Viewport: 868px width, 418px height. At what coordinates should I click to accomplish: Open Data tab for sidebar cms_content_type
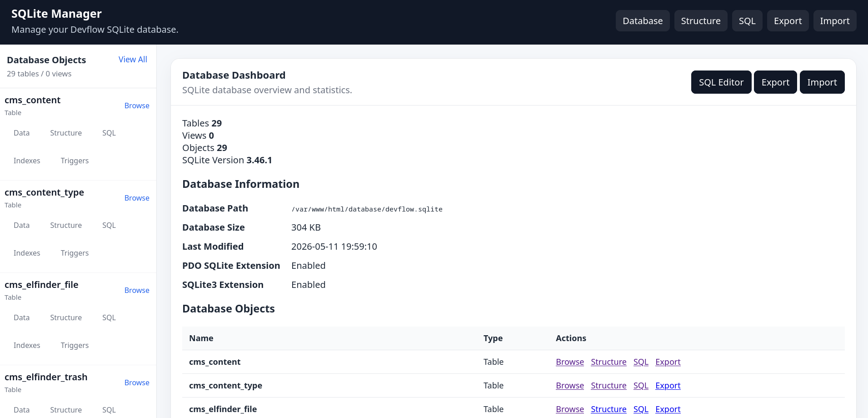point(22,225)
